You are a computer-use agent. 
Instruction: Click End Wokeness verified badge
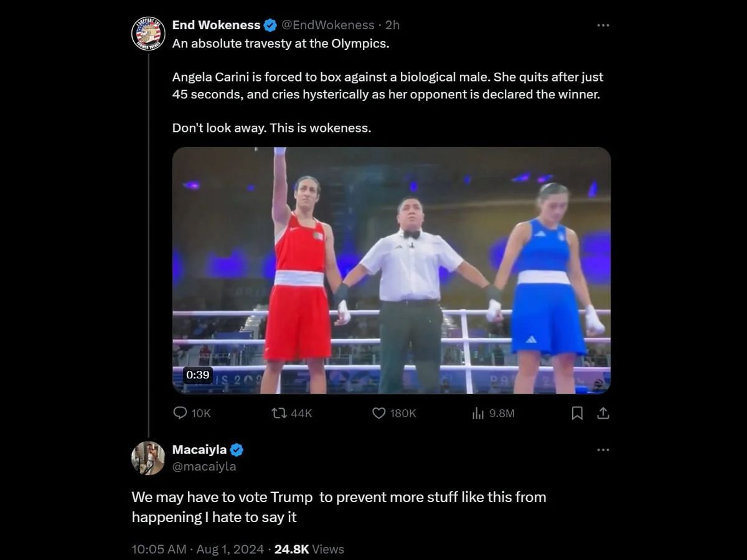point(270,26)
